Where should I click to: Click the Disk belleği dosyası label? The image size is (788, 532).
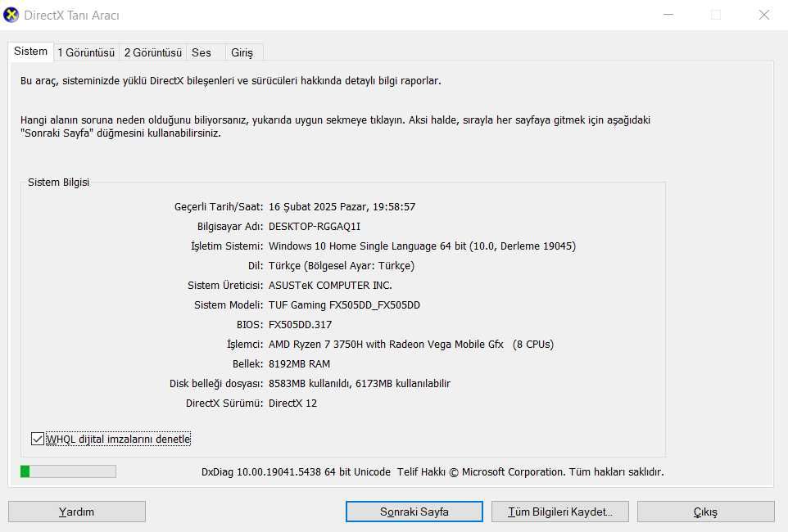216,383
